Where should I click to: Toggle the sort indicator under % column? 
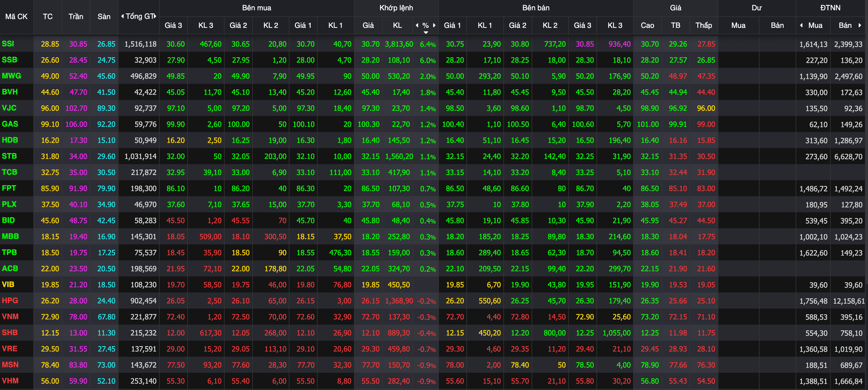(x=426, y=33)
